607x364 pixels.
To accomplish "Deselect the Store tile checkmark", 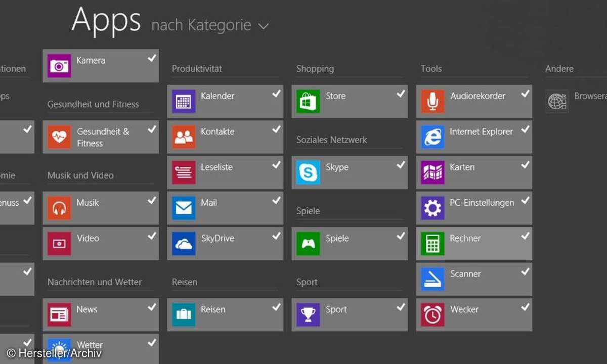I will coord(401,94).
